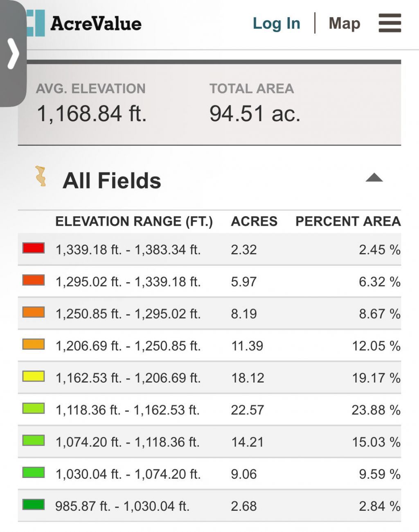
Task: Click the total area value 94.51 ac.
Action: pos(255,113)
